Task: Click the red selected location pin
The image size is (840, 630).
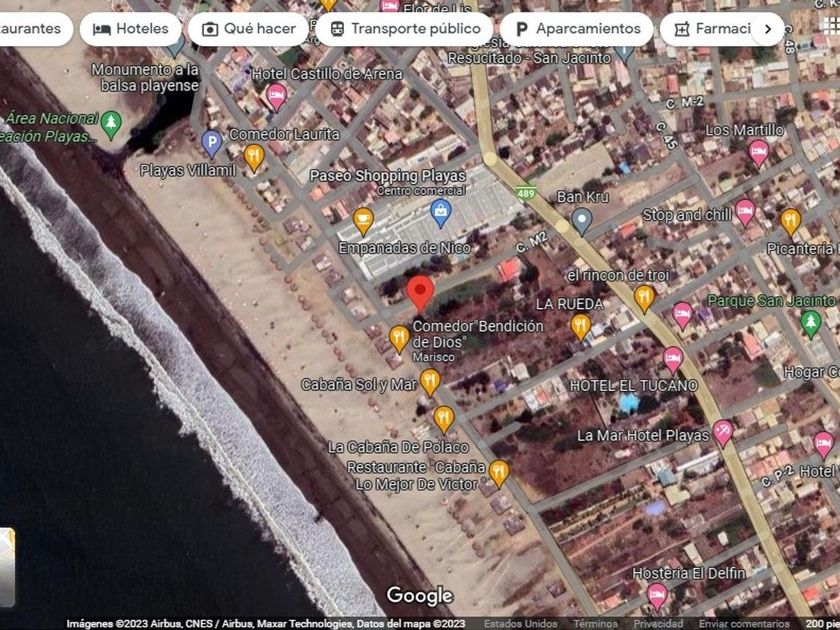Action: 420,293
